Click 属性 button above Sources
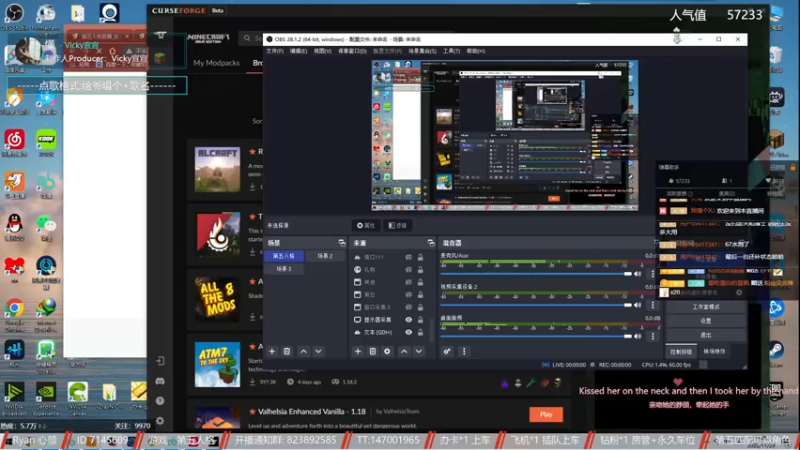The height and width of the screenshot is (450, 800). [x=366, y=226]
